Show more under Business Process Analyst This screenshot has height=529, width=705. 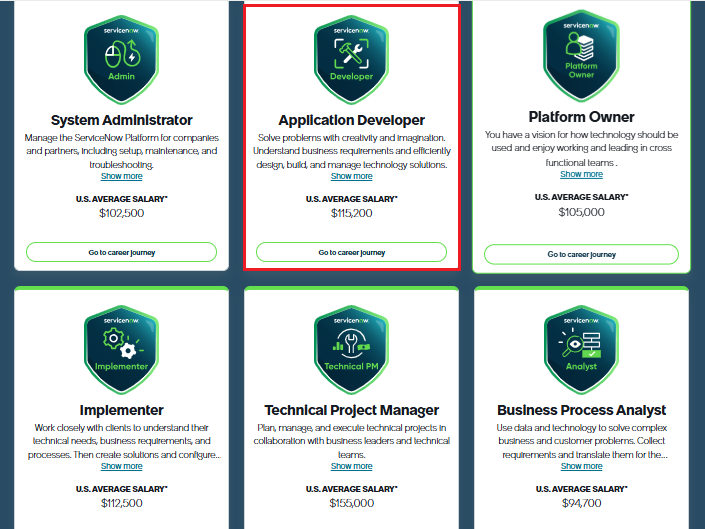coord(581,466)
